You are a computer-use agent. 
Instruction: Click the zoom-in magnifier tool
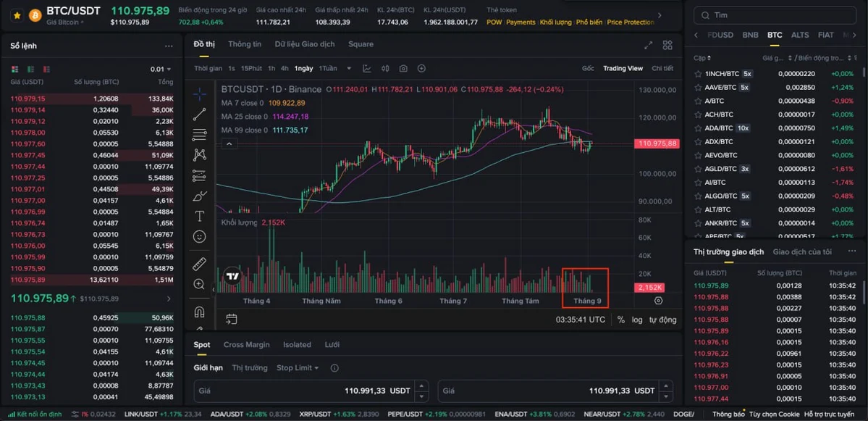[200, 284]
